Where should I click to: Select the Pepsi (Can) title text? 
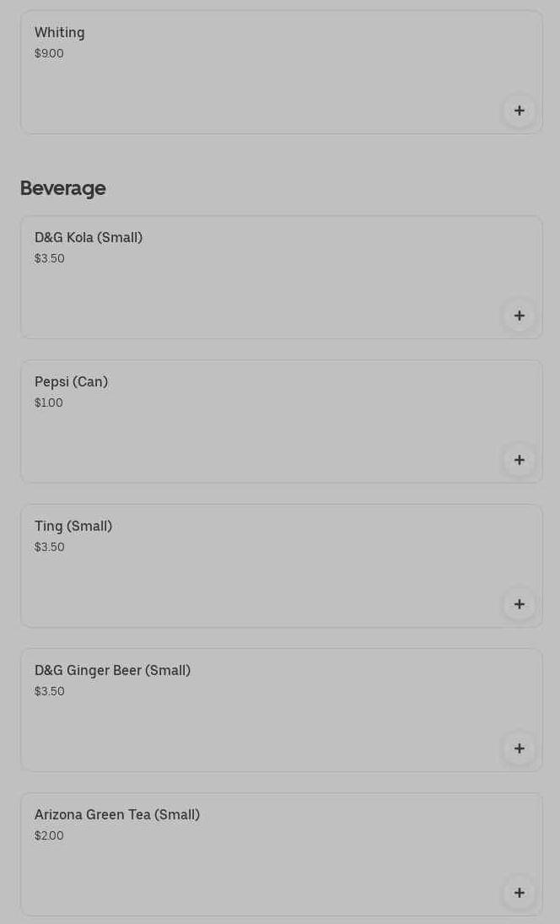(x=72, y=382)
